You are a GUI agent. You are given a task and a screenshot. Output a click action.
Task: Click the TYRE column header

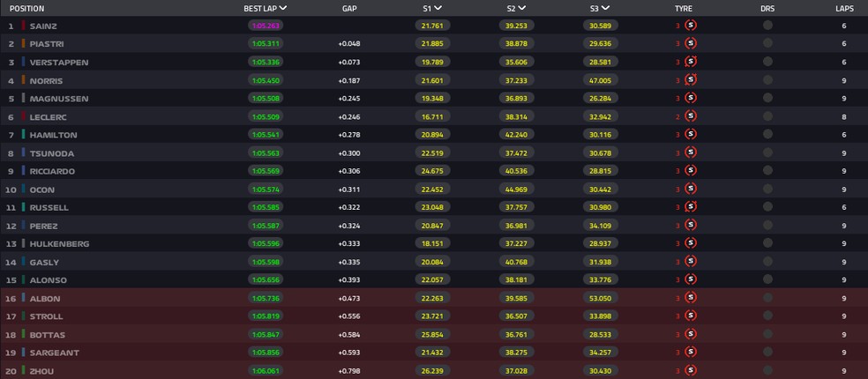[683, 9]
